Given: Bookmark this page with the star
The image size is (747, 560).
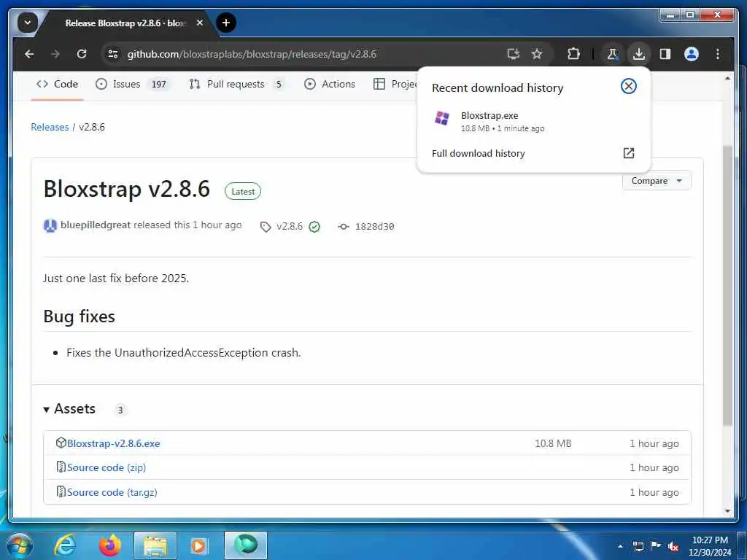Looking at the screenshot, I should point(537,54).
